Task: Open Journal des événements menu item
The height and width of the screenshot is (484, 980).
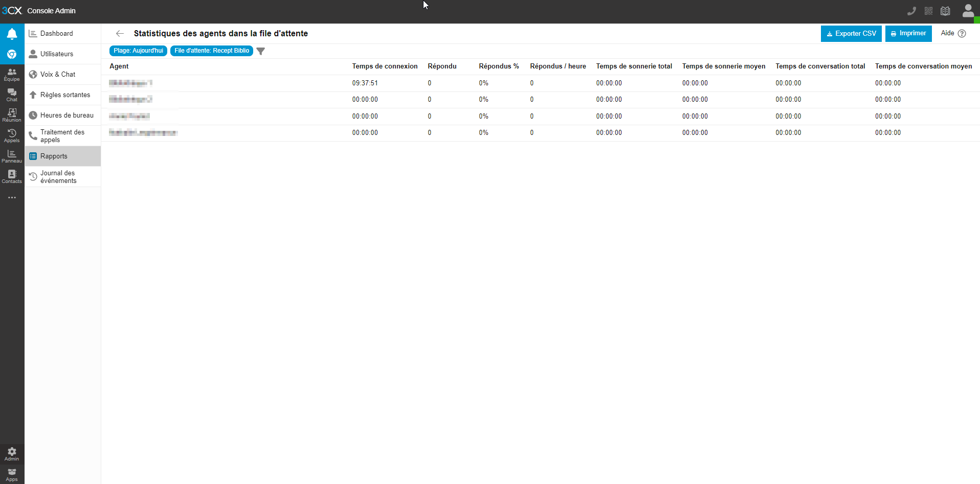Action: coord(62,177)
